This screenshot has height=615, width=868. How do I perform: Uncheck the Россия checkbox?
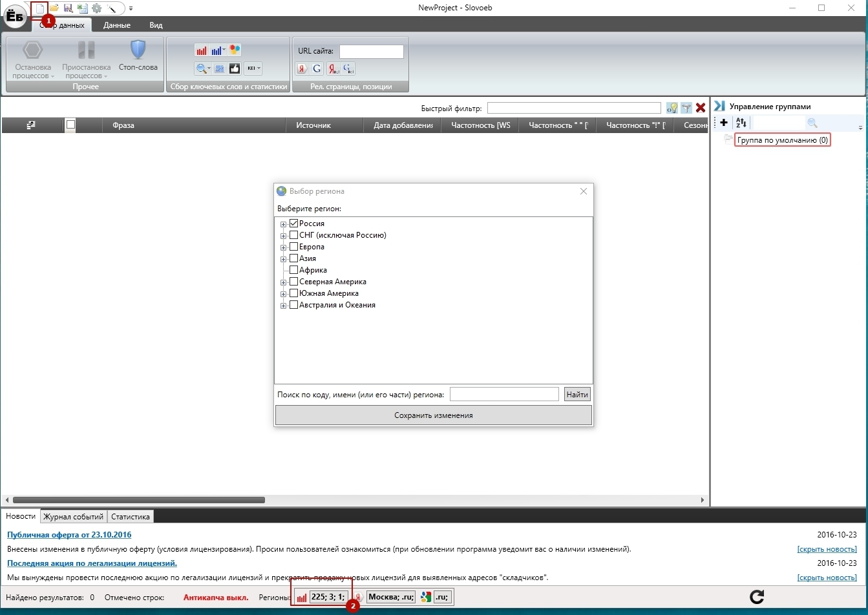[293, 224]
